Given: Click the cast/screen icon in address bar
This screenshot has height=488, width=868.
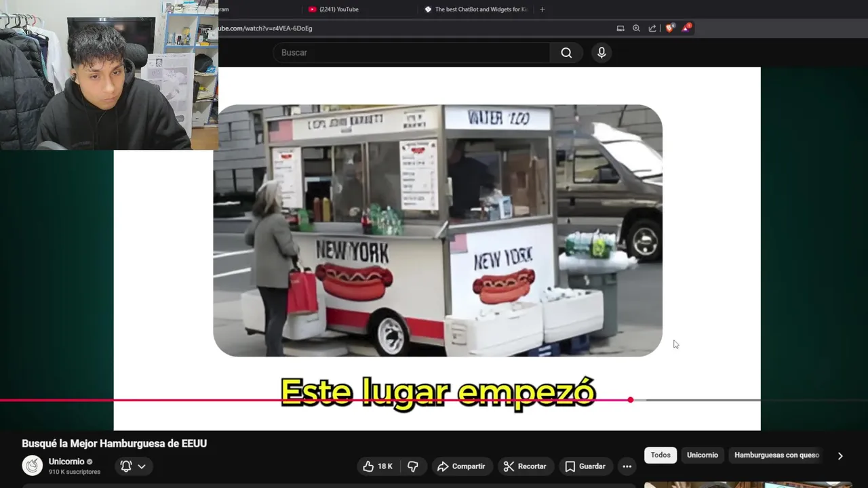Looking at the screenshot, I should 620,28.
